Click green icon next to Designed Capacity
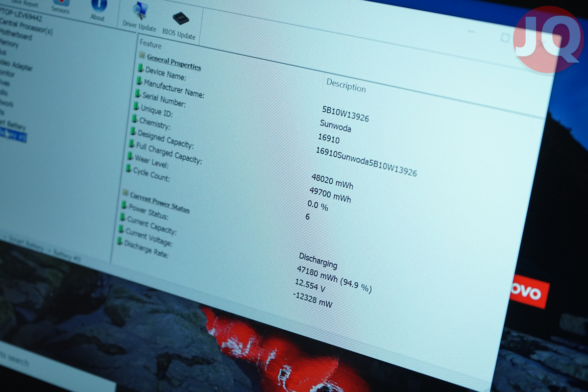588x392 pixels. [x=133, y=131]
